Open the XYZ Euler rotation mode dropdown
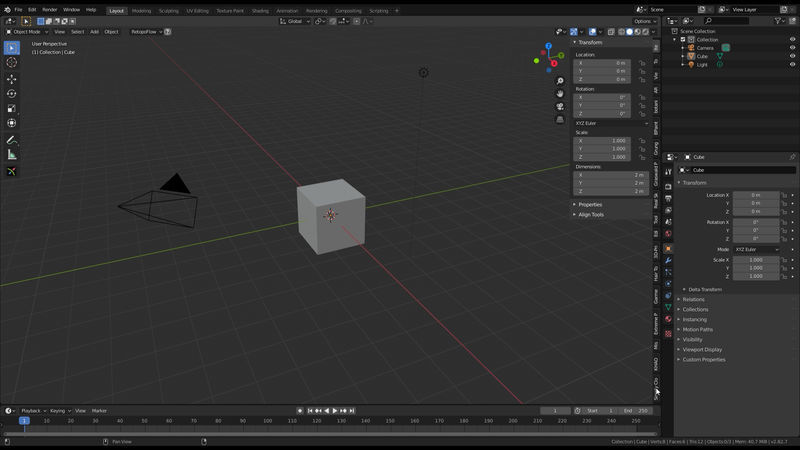 click(x=611, y=123)
